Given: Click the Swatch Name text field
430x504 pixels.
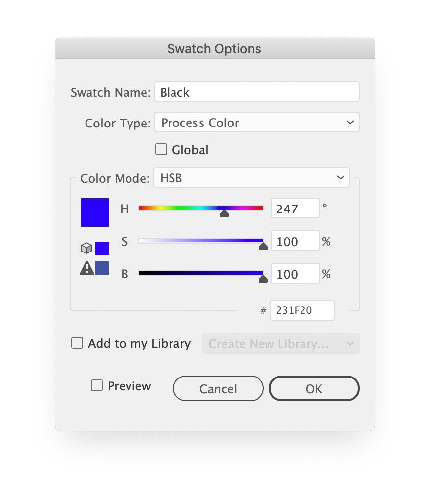Looking at the screenshot, I should pyautogui.click(x=257, y=92).
